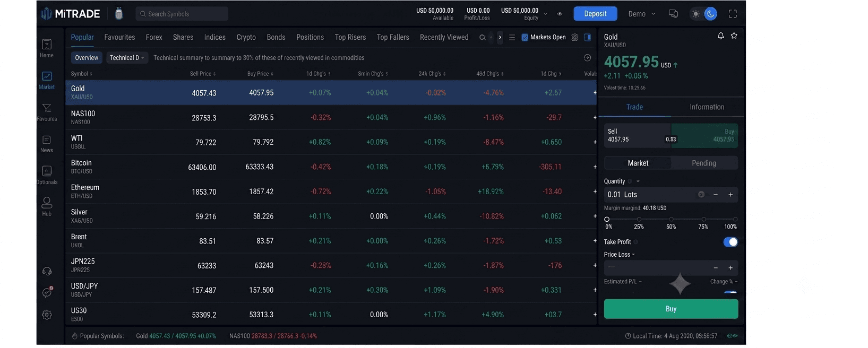Switch off the Take Profit toggle

[x=731, y=242]
